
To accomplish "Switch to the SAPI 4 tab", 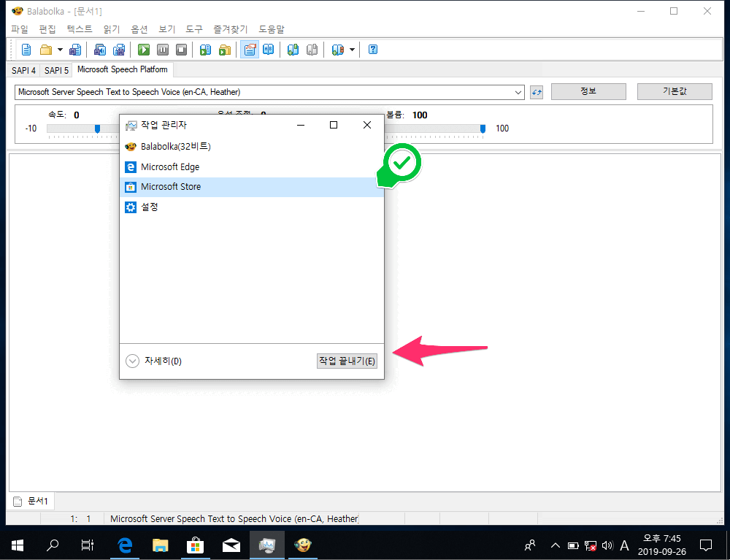I will [24, 70].
